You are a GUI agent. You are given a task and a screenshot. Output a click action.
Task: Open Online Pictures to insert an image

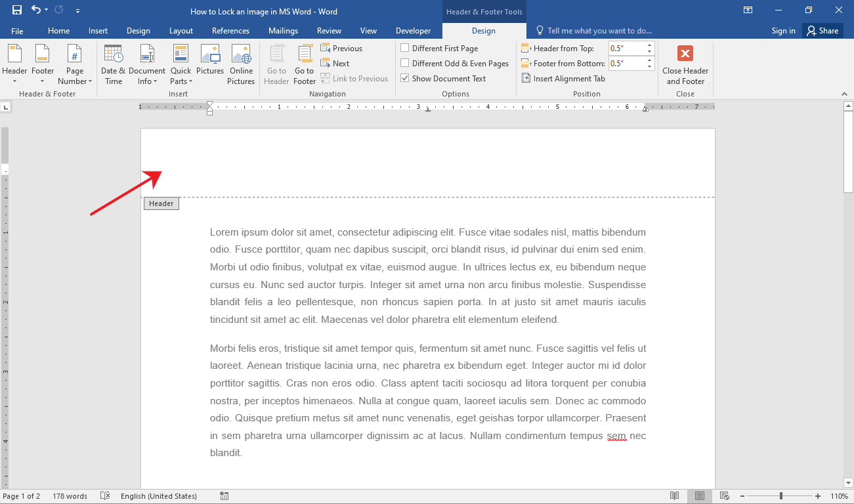point(241,64)
